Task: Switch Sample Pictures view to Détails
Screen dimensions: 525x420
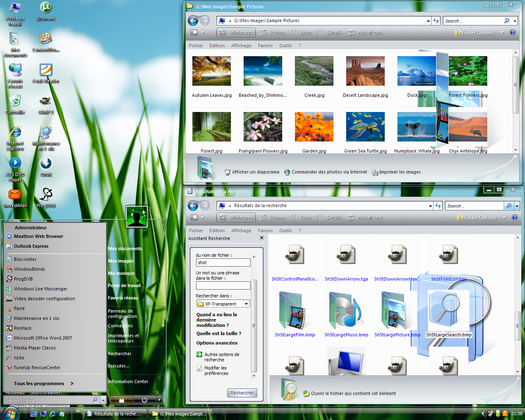Action: click(x=329, y=32)
